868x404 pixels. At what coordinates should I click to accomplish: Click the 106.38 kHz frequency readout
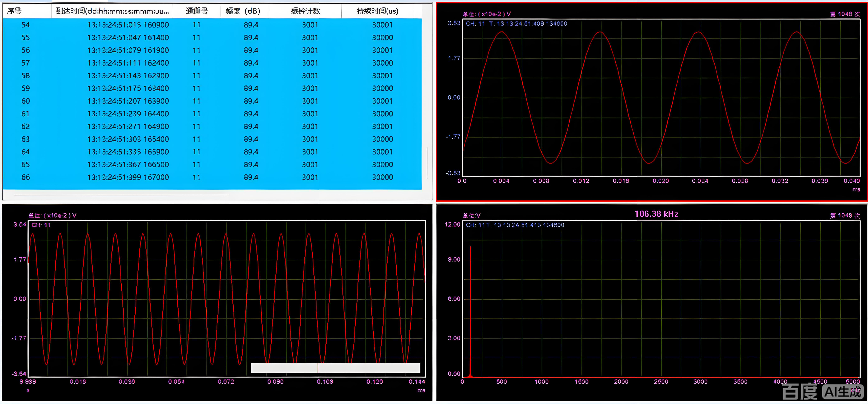656,214
